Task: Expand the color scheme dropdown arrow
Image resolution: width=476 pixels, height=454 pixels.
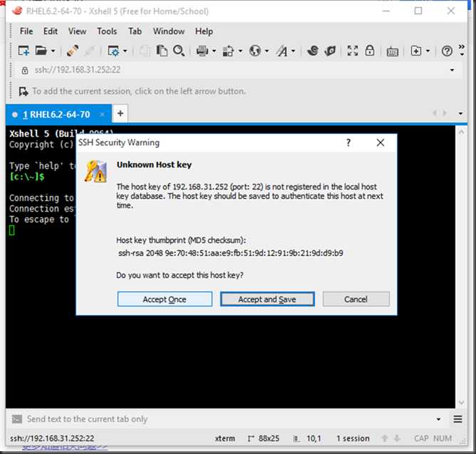Action: (x=240, y=51)
